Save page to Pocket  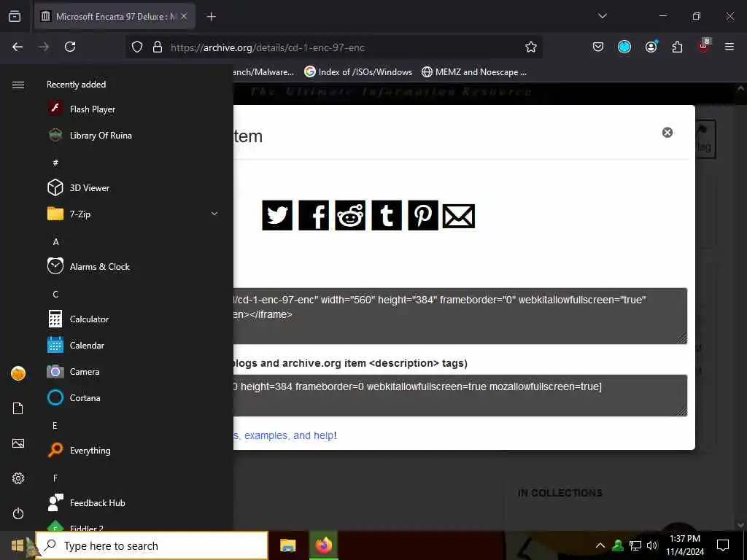[598, 47]
